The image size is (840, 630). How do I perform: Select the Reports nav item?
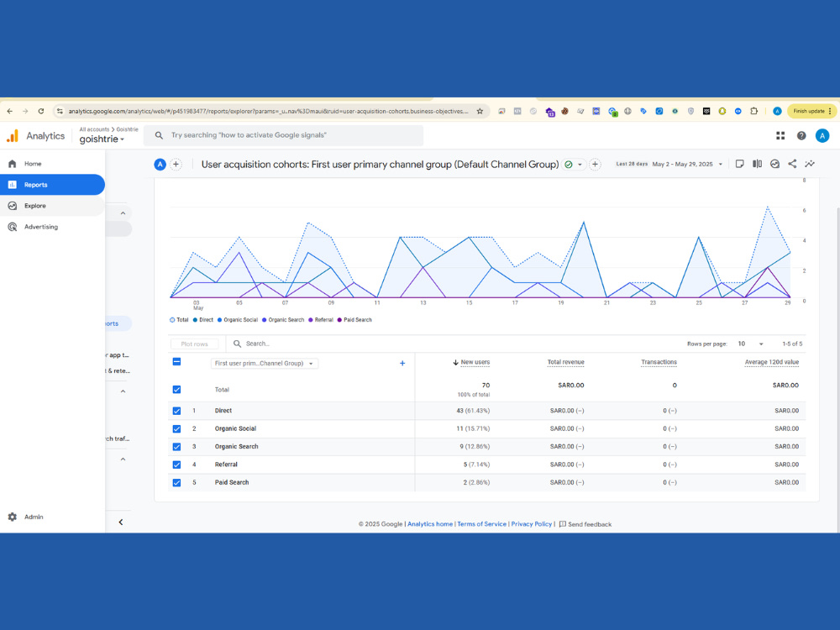click(52, 185)
